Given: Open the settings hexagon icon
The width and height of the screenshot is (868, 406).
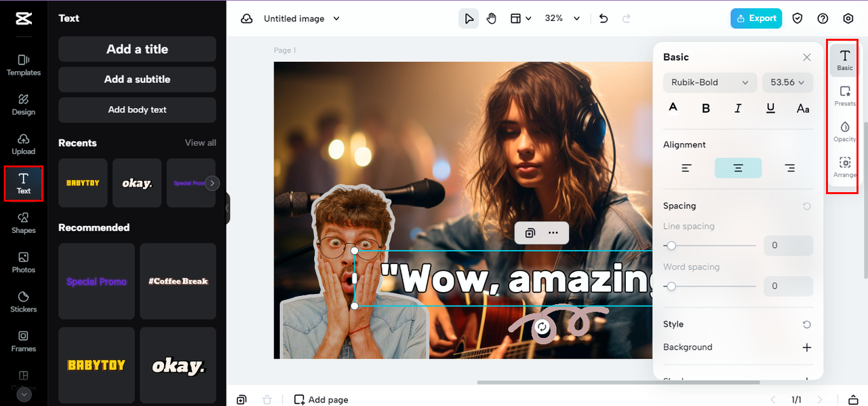Looking at the screenshot, I should [x=848, y=18].
